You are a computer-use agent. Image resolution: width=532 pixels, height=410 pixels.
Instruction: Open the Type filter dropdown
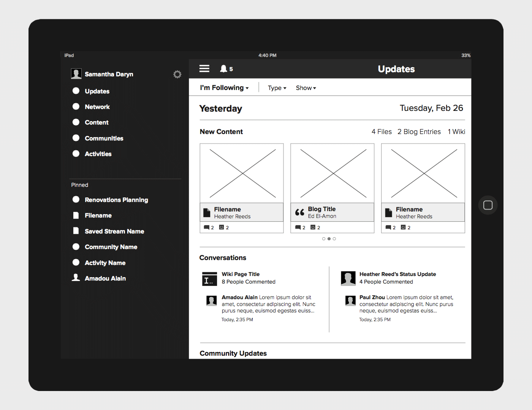277,88
